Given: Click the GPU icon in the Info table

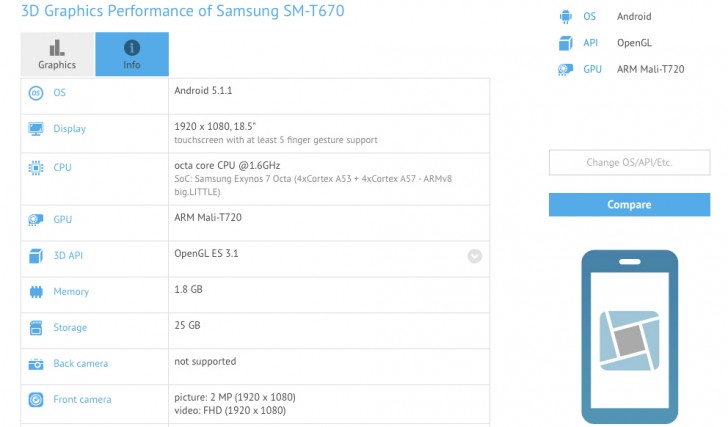Looking at the screenshot, I should click(x=36, y=220).
